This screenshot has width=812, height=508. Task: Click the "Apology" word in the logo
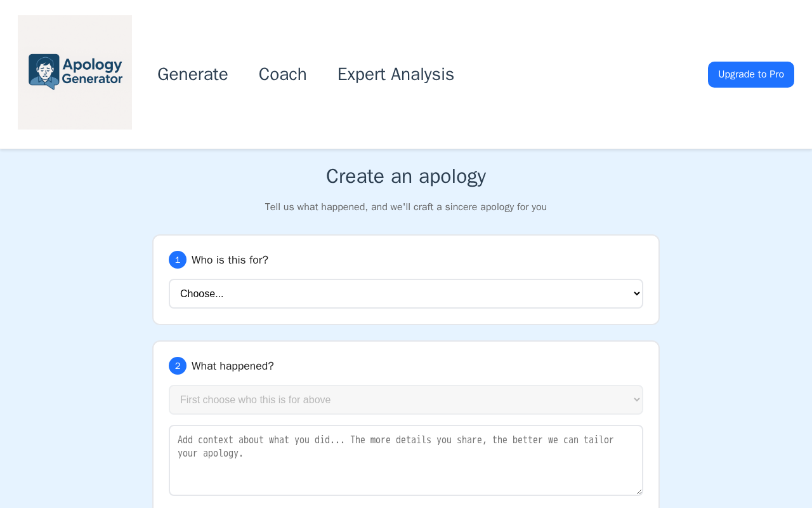[93, 64]
